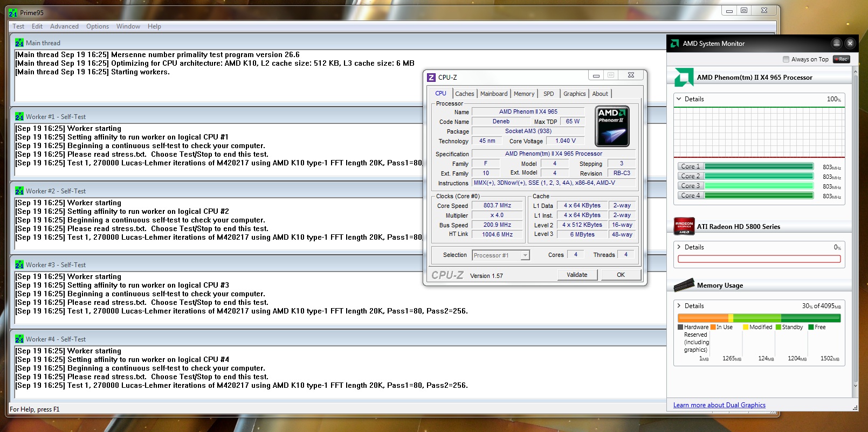Click the Free dark green legend swatch
The height and width of the screenshot is (432, 868).
point(811,327)
